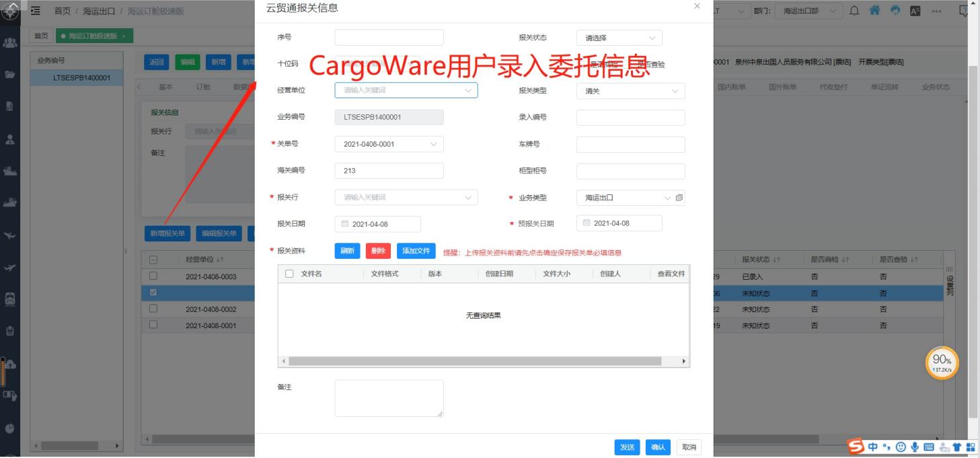
Task: Open the 预报关日期 date picker
Action: pos(619,223)
